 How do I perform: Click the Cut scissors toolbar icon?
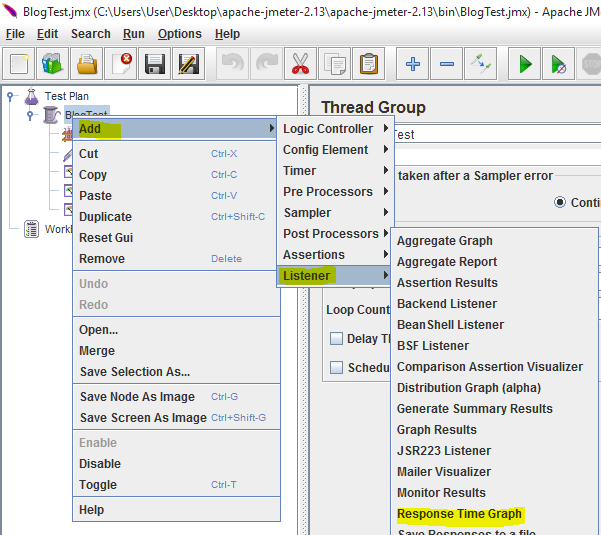click(300, 64)
